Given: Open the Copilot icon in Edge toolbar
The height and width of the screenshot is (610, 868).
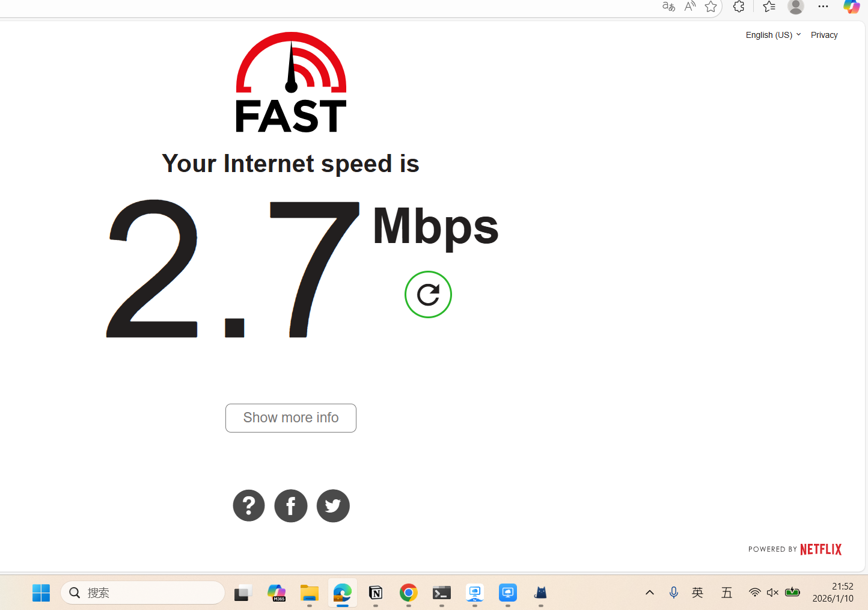Looking at the screenshot, I should [x=851, y=7].
